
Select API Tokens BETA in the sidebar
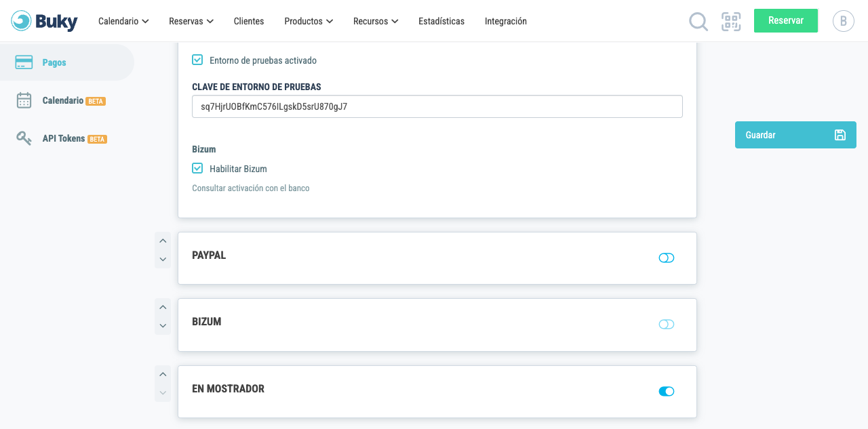click(x=67, y=138)
